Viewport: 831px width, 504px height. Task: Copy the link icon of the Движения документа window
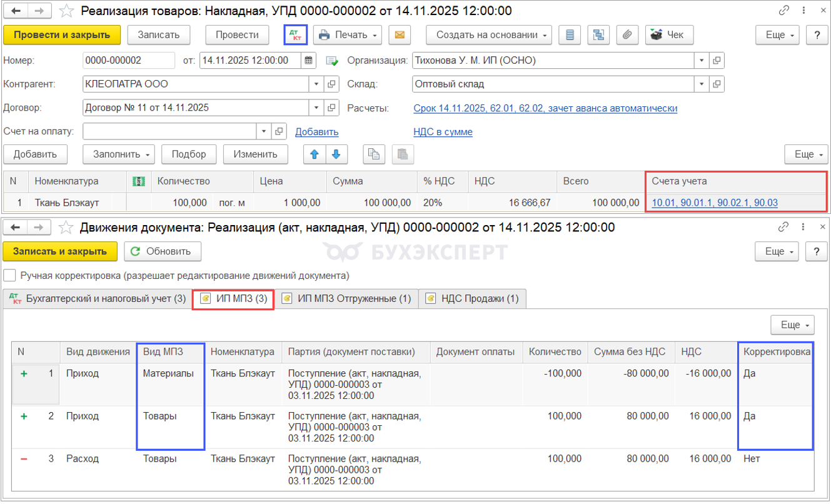tap(784, 227)
